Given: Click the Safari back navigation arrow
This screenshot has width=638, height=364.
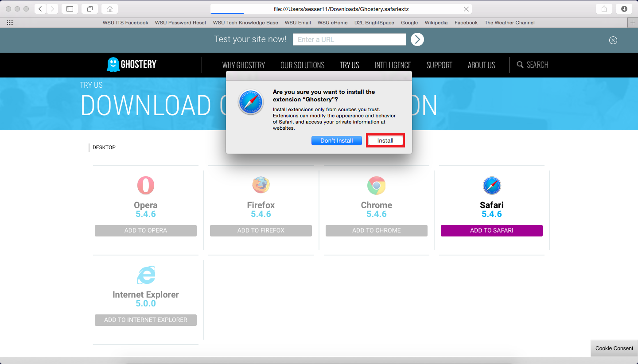Looking at the screenshot, I should tap(40, 9).
